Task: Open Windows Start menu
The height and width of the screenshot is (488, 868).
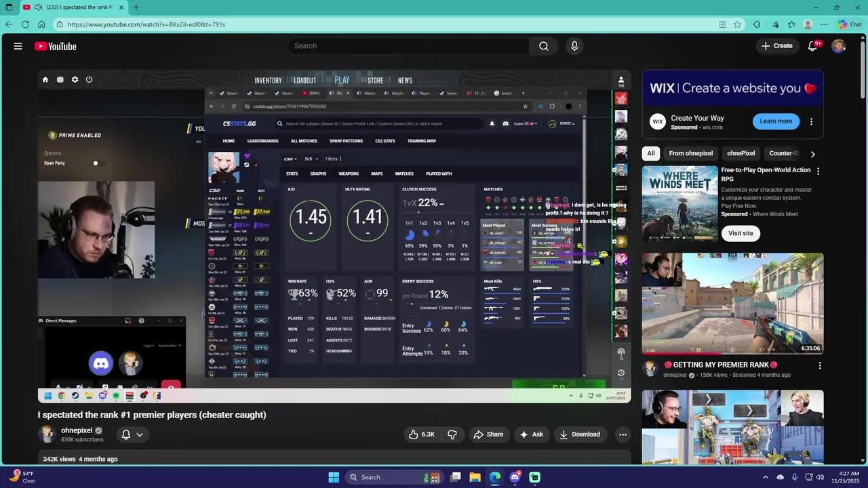Action: [334, 477]
